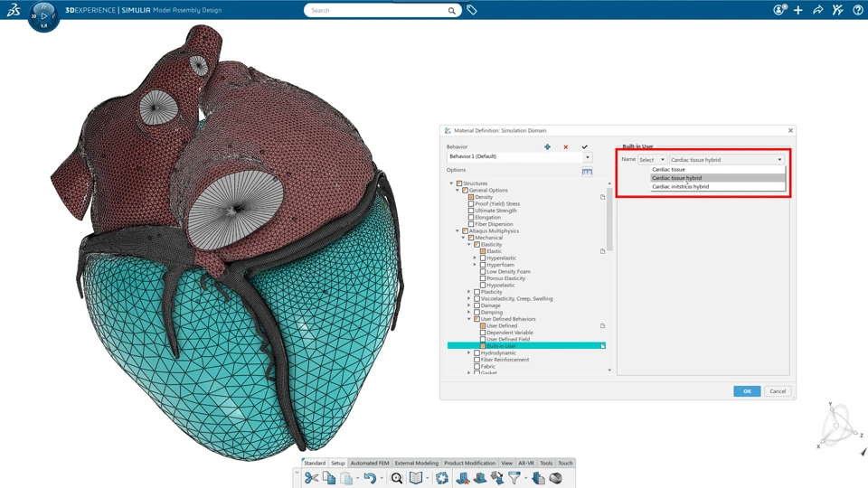Screen dimensions: 868x488
Task: Collapse the General Options node
Action: pos(458,191)
